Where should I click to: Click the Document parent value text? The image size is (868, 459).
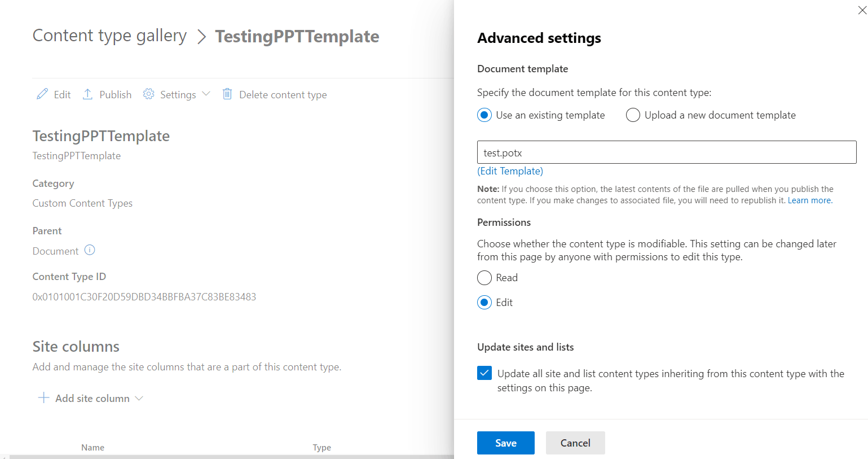pos(55,251)
